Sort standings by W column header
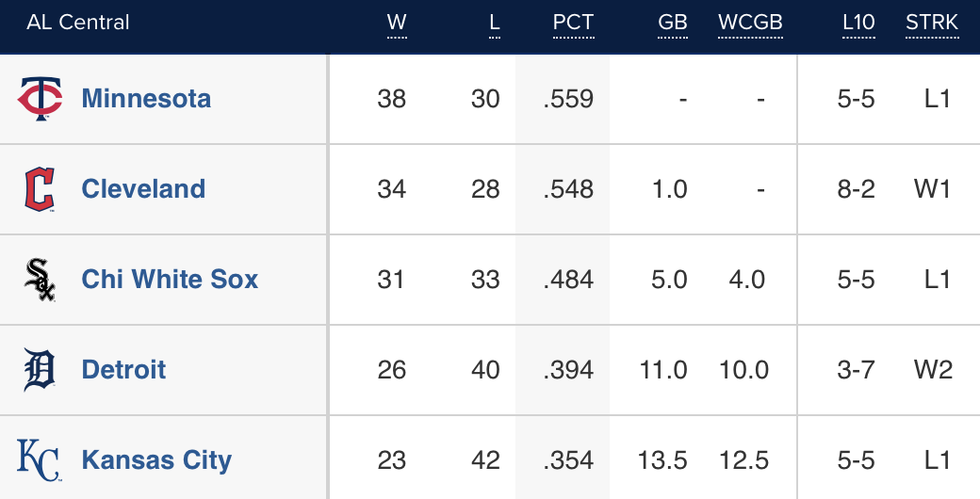 tap(397, 23)
